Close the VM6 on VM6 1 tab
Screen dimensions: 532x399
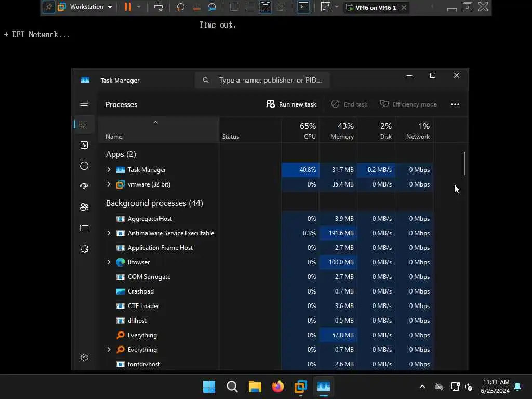point(404,7)
